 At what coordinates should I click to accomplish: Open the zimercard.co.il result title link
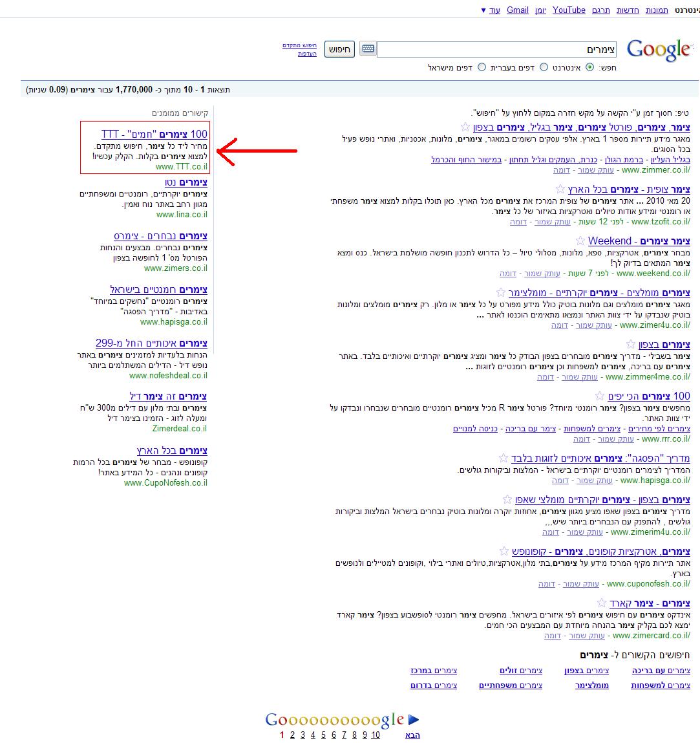(x=650, y=603)
